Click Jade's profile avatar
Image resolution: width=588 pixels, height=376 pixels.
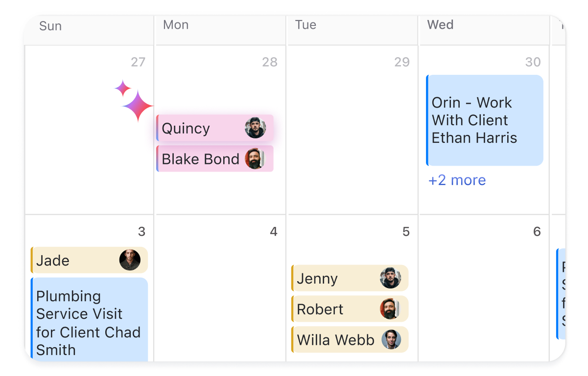click(x=130, y=260)
